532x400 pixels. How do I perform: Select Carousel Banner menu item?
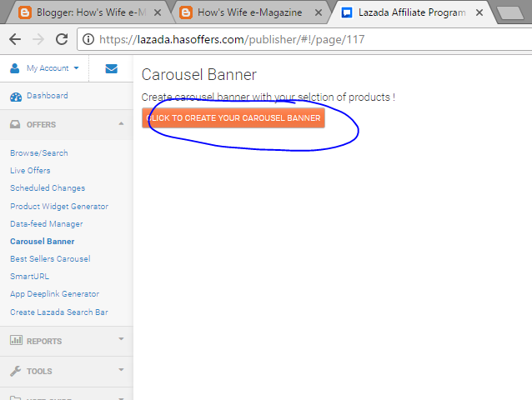43,242
